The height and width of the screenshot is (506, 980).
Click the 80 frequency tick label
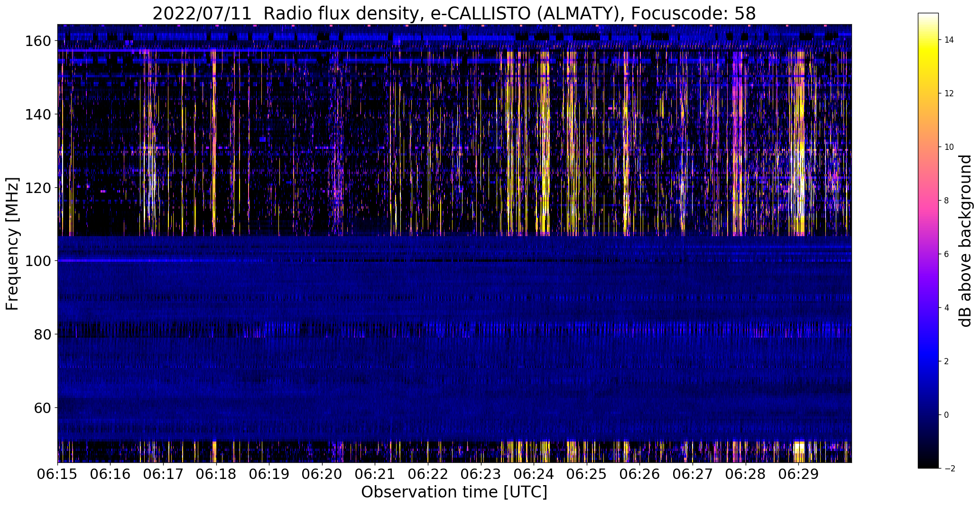click(43, 334)
